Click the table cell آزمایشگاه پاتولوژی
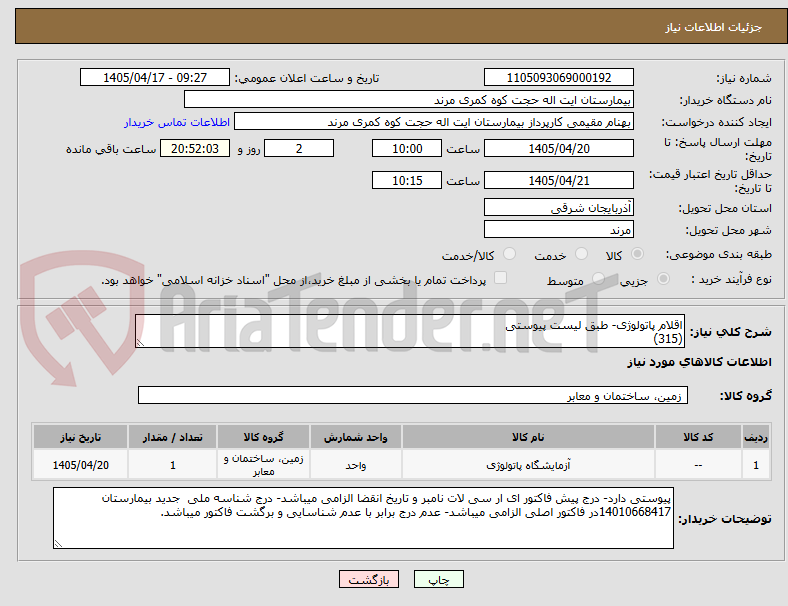Viewport: 788px width, 606px height. tap(528, 465)
